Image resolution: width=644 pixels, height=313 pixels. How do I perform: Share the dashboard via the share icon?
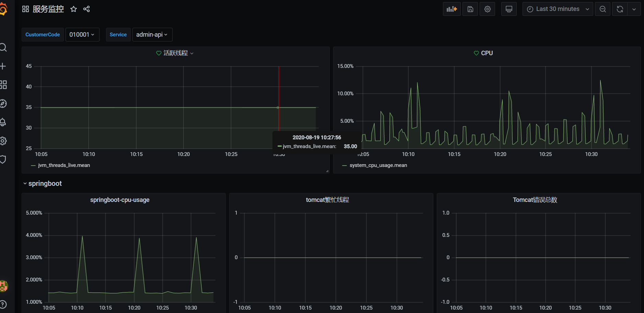click(86, 9)
